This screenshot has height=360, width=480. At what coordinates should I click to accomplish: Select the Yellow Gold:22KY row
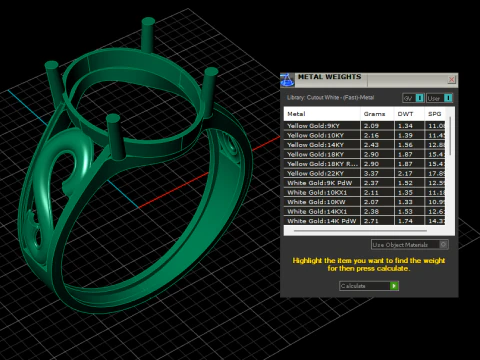[365, 173]
